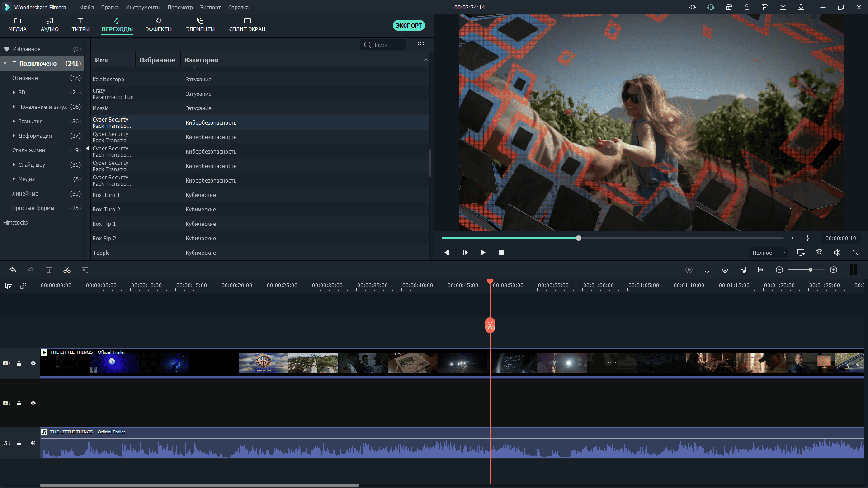This screenshot has height=488, width=868.
Task: Click the Поиск search field
Action: click(383, 45)
